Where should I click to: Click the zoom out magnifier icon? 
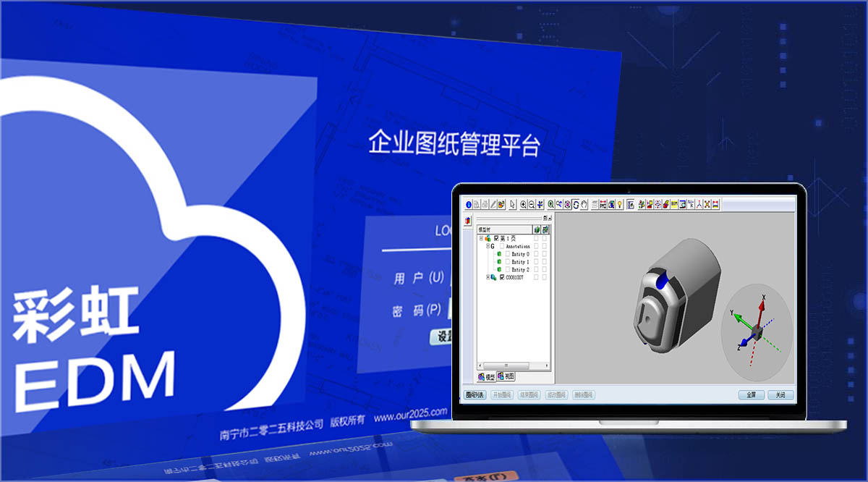(x=532, y=204)
